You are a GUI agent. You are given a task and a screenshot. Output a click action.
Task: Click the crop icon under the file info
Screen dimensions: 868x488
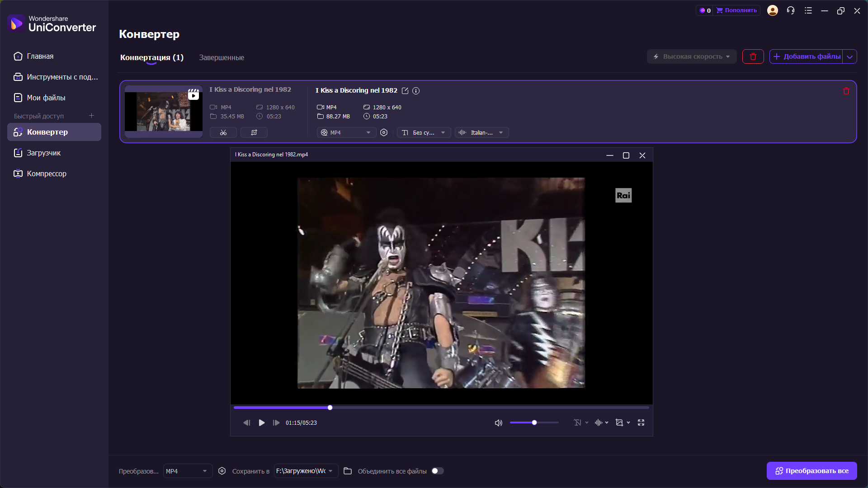(254, 132)
